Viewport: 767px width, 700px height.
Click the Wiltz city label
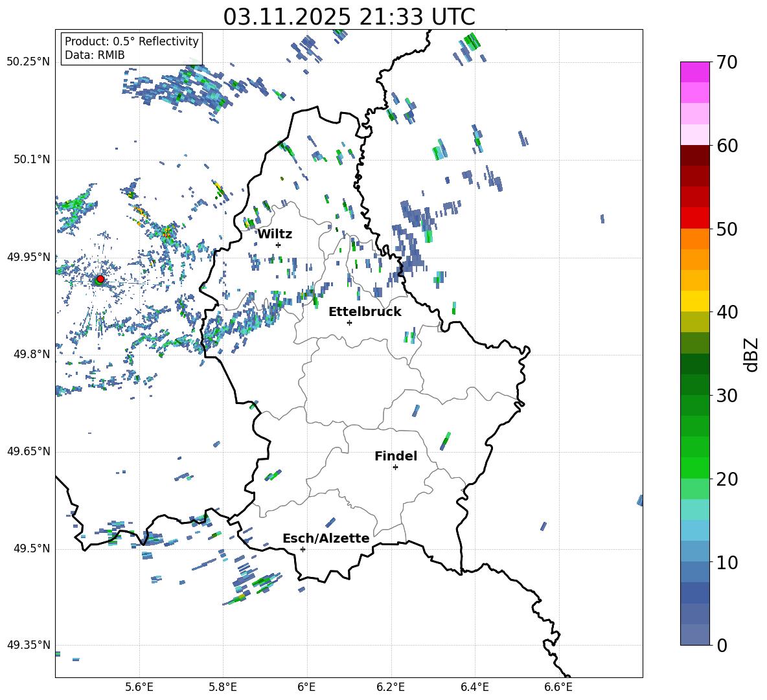pyautogui.click(x=275, y=234)
